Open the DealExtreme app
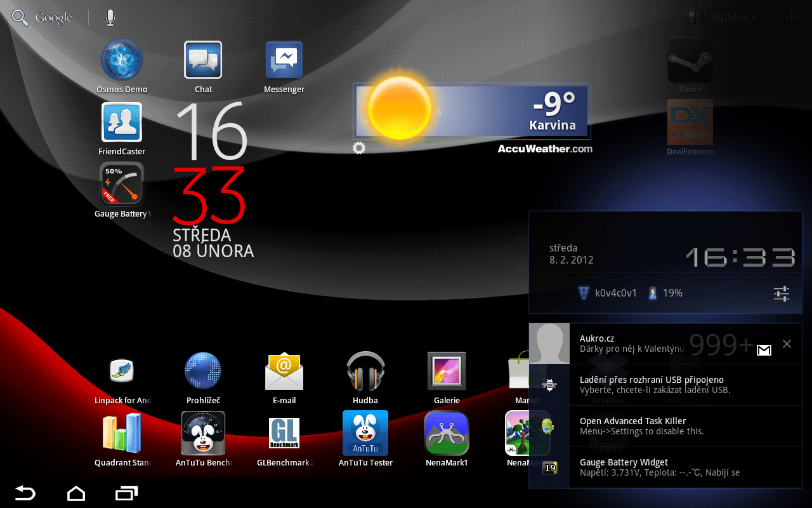 [690, 128]
